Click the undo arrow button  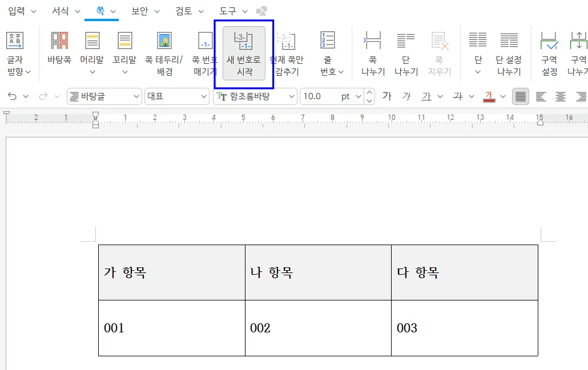(11, 96)
